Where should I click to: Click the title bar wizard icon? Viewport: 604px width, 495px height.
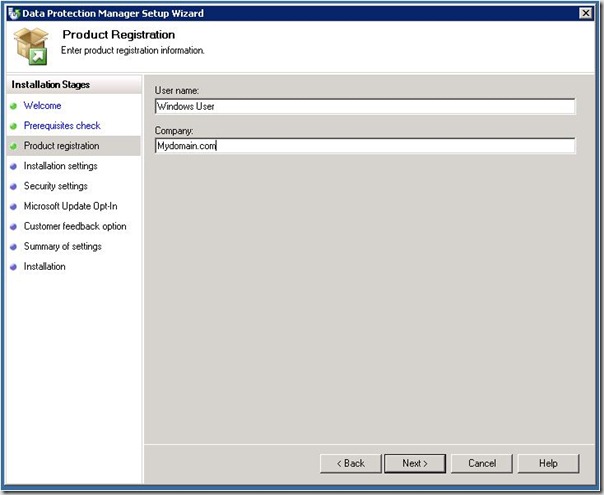tap(14, 13)
